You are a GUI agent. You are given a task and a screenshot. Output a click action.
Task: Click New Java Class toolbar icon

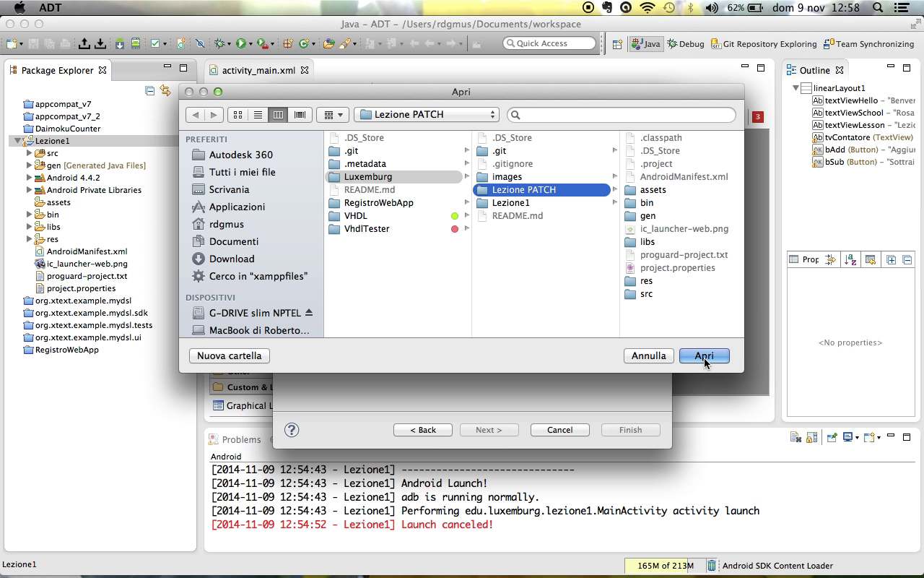pos(304,43)
